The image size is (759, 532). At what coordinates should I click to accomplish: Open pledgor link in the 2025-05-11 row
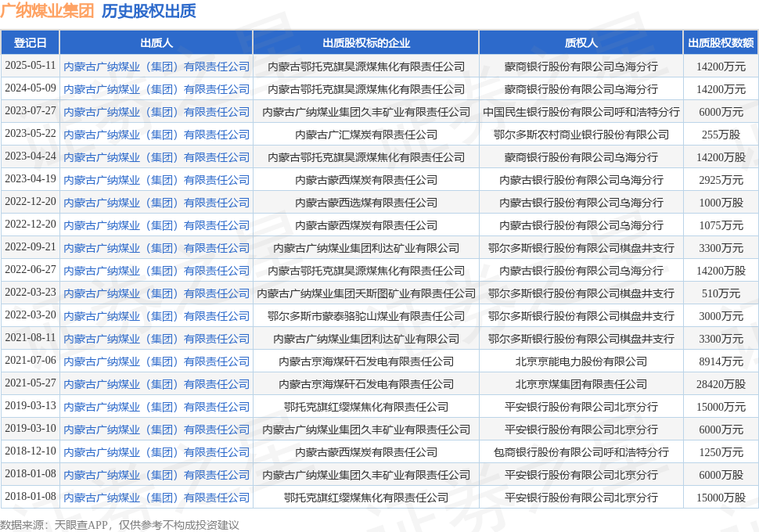(156, 66)
